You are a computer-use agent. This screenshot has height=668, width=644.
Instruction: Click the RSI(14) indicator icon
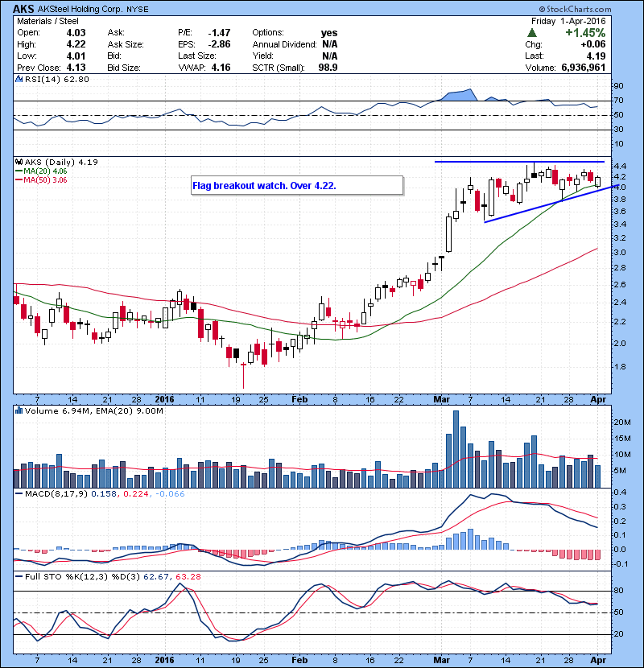click(x=19, y=79)
